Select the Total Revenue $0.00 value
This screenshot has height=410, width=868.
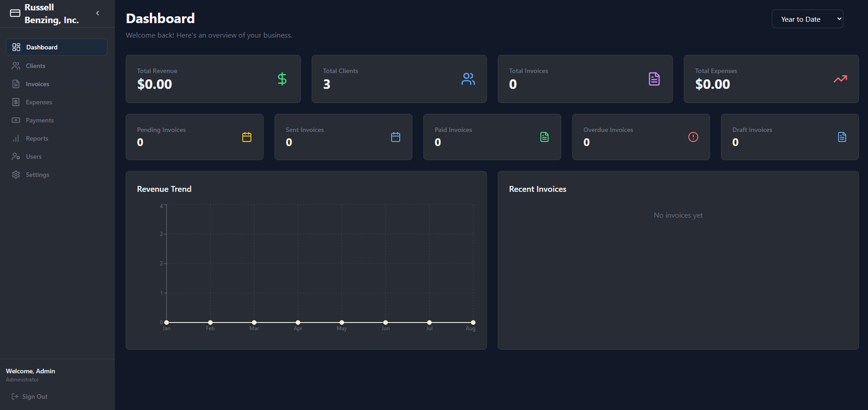(155, 85)
